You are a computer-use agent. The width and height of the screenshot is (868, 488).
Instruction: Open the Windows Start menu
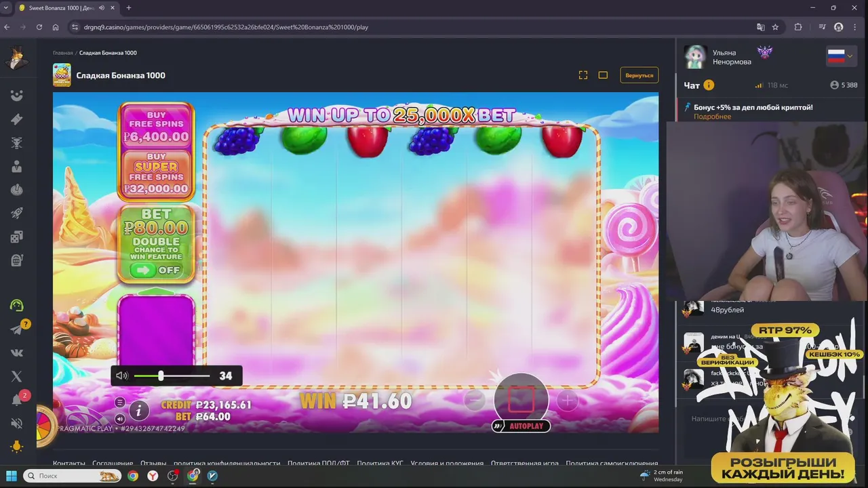pos(11,476)
